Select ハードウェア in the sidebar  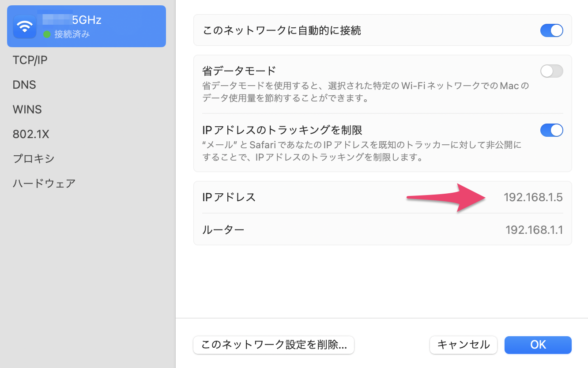44,184
